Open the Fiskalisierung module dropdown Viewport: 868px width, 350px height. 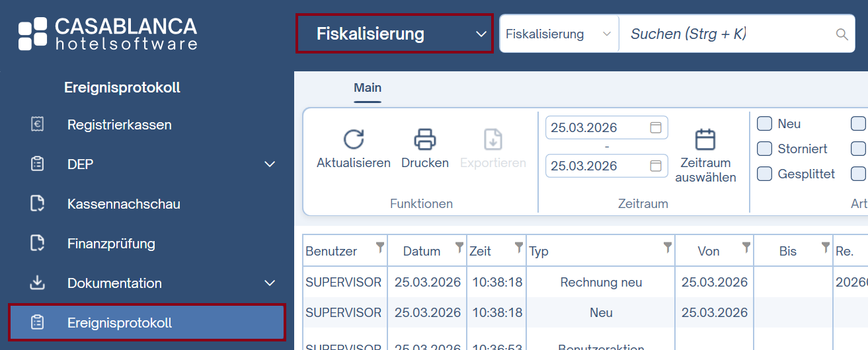394,34
